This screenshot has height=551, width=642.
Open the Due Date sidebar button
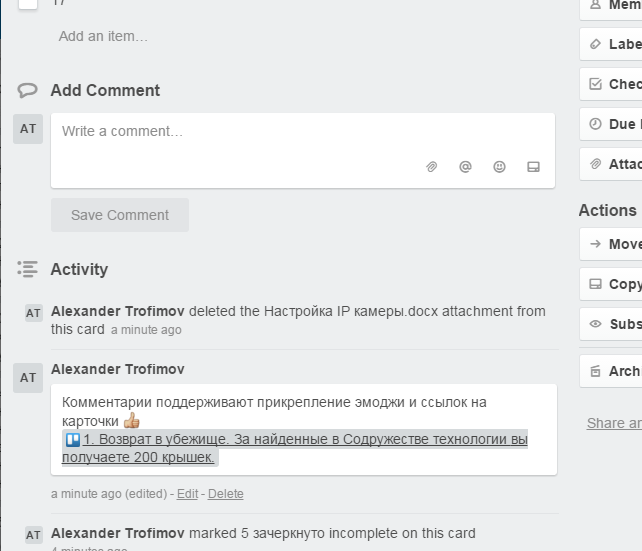[611, 124]
